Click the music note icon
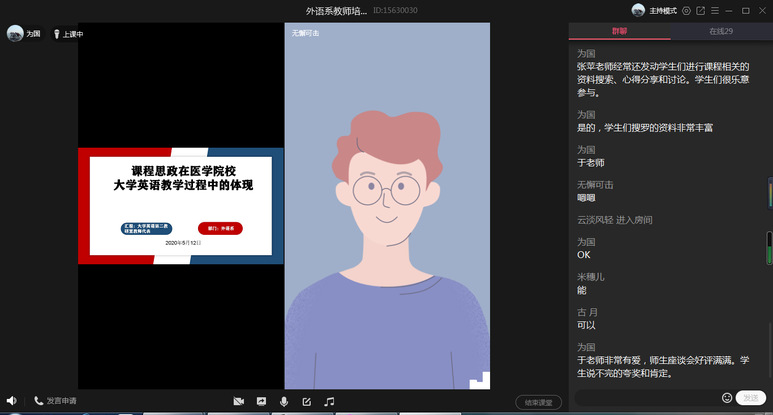The image size is (773, 415). tap(329, 401)
